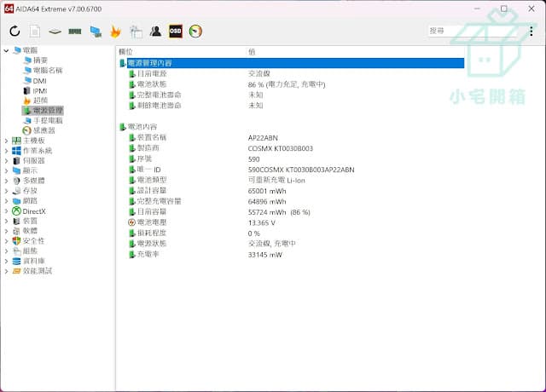Screen dimensions: 546x392
Task: Expand the 多媒體 tree node
Action: tap(6, 181)
